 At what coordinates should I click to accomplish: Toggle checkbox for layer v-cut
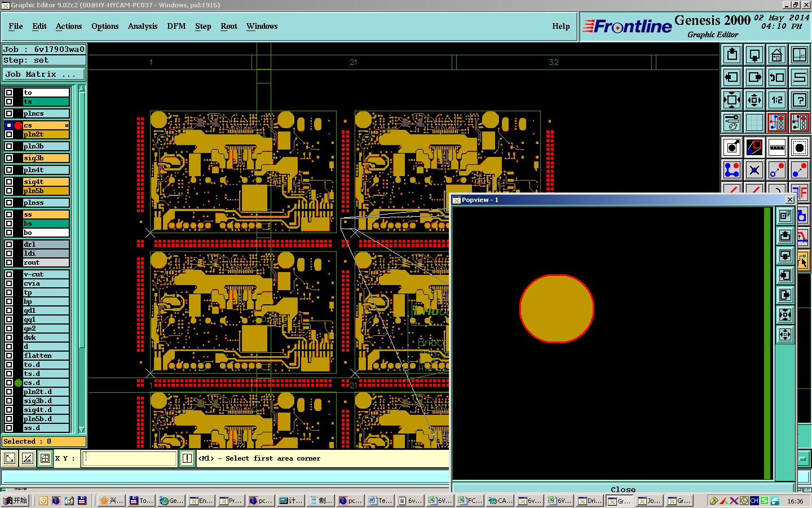(9, 274)
